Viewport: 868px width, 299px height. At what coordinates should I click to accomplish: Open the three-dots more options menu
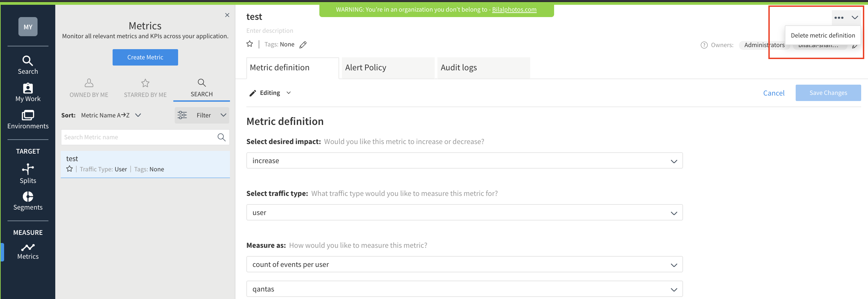[839, 17]
